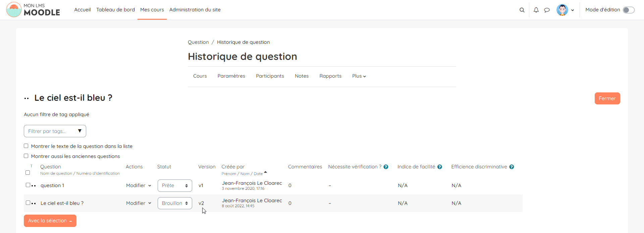Click help icon next to Nécessite vérification
Image resolution: width=644 pixels, height=233 pixels.
click(x=386, y=167)
